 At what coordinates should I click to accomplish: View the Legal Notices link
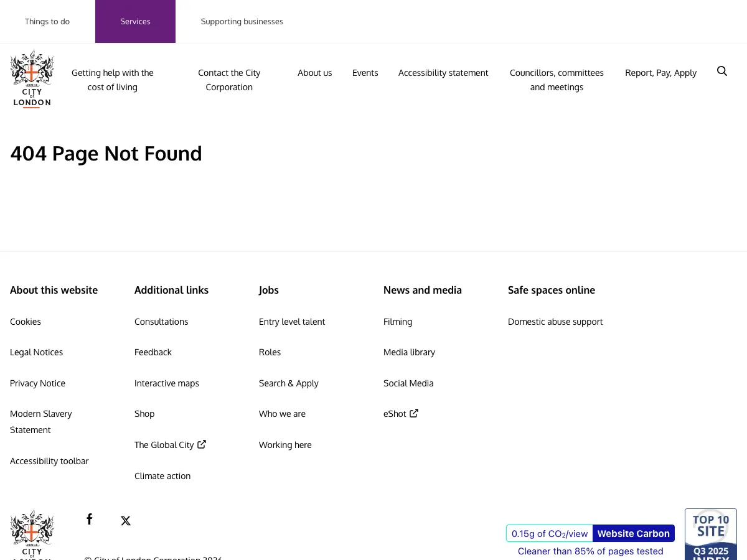(36, 352)
